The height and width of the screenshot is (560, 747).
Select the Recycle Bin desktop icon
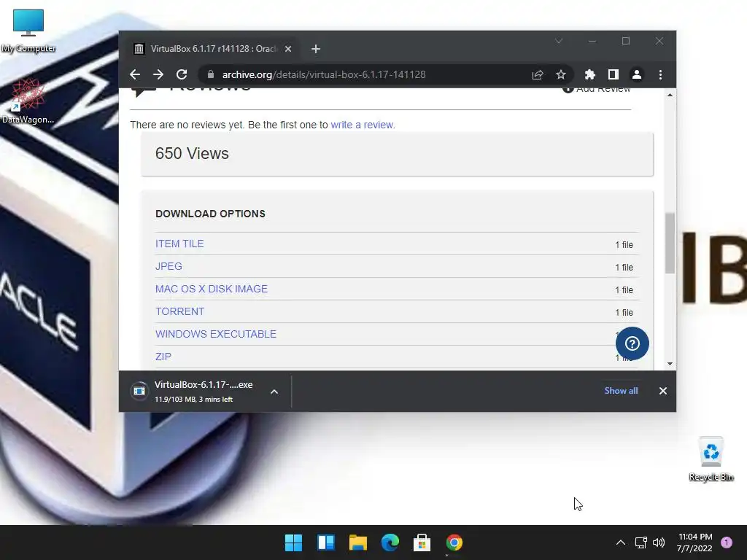[x=711, y=459]
